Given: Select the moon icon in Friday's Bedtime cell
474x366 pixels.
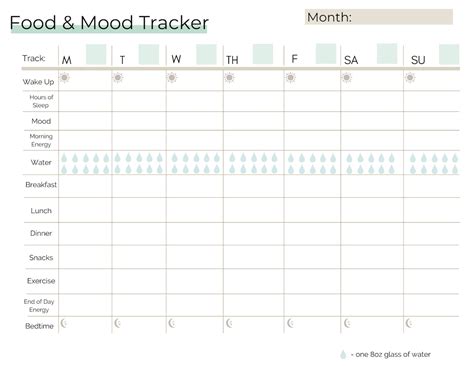Looking at the screenshot, I should (x=291, y=323).
